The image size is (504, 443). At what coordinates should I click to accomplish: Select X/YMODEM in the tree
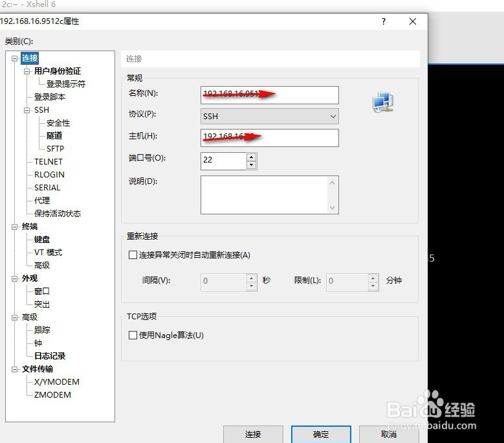click(57, 382)
